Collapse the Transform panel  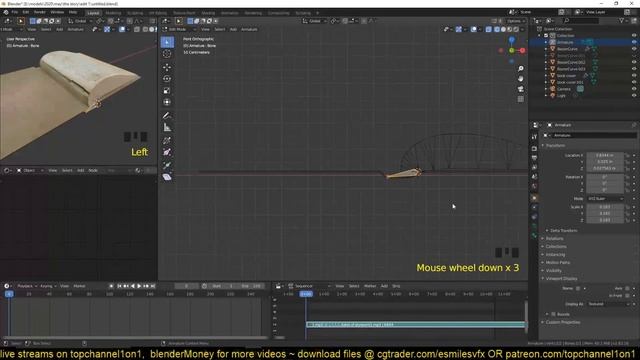(x=555, y=145)
